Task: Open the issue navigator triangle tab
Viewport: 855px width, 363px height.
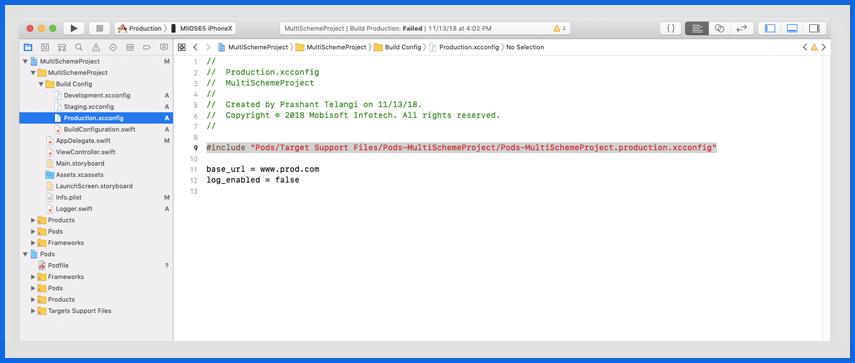Action: pyautogui.click(x=96, y=47)
